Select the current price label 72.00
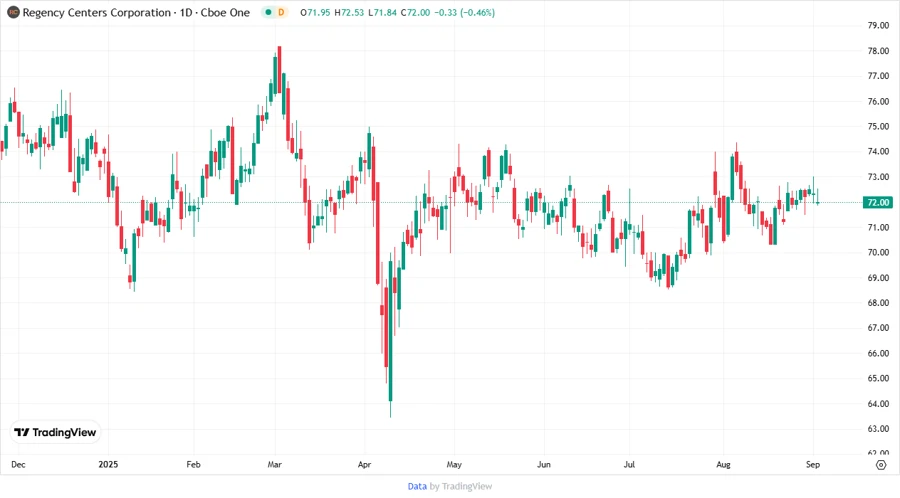 pyautogui.click(x=878, y=203)
